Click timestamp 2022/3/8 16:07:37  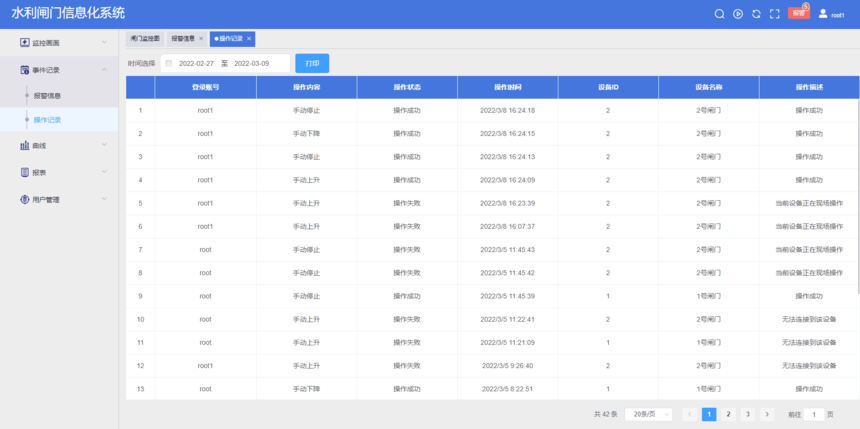coord(507,226)
